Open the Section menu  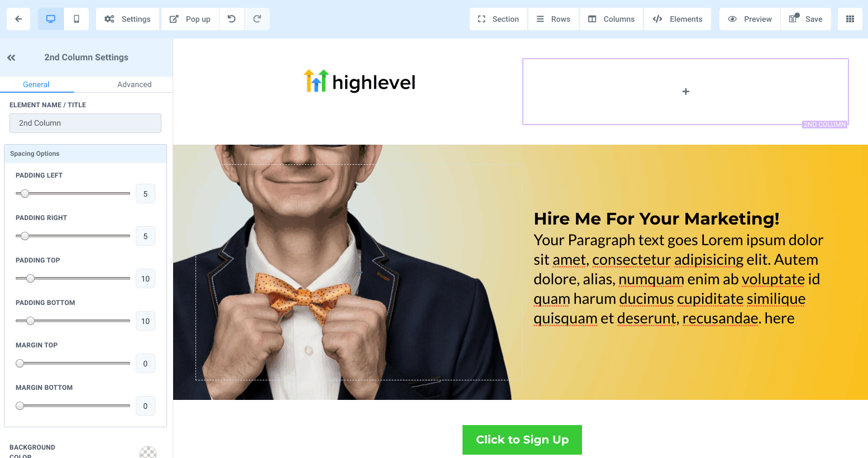[x=499, y=19]
